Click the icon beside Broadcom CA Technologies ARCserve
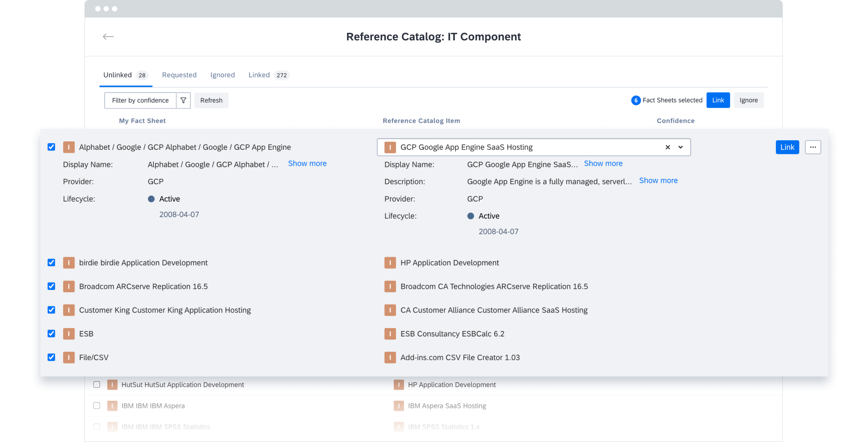The width and height of the screenshot is (868, 442). coord(390,286)
